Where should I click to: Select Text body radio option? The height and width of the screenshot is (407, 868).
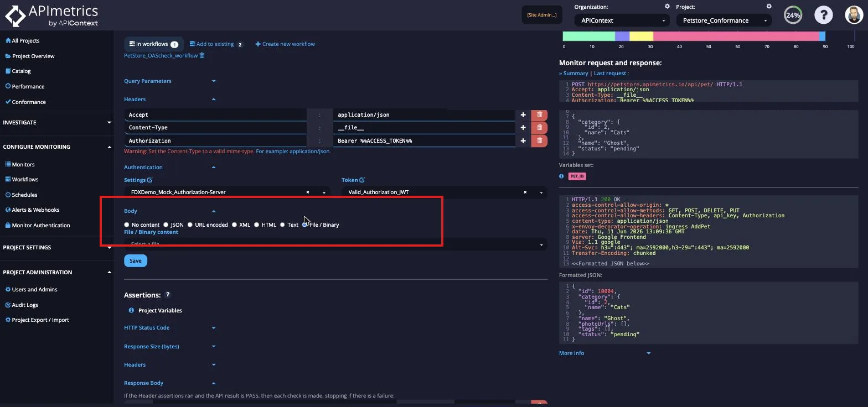coord(282,225)
